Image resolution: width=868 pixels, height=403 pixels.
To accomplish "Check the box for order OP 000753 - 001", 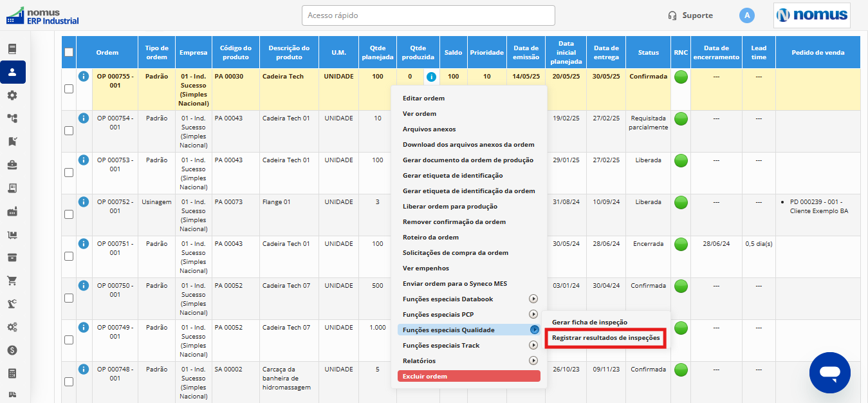I will click(69, 173).
